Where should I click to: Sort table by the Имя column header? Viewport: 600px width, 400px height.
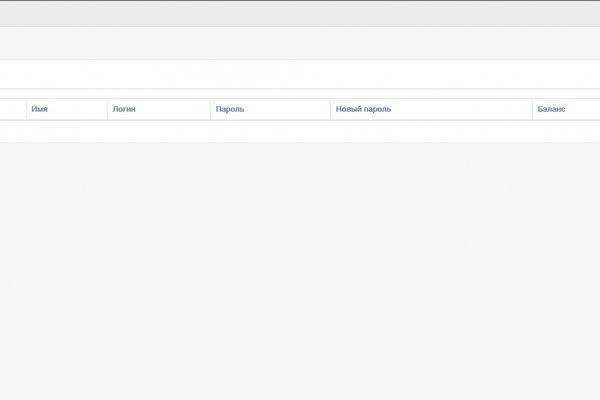click(x=40, y=109)
